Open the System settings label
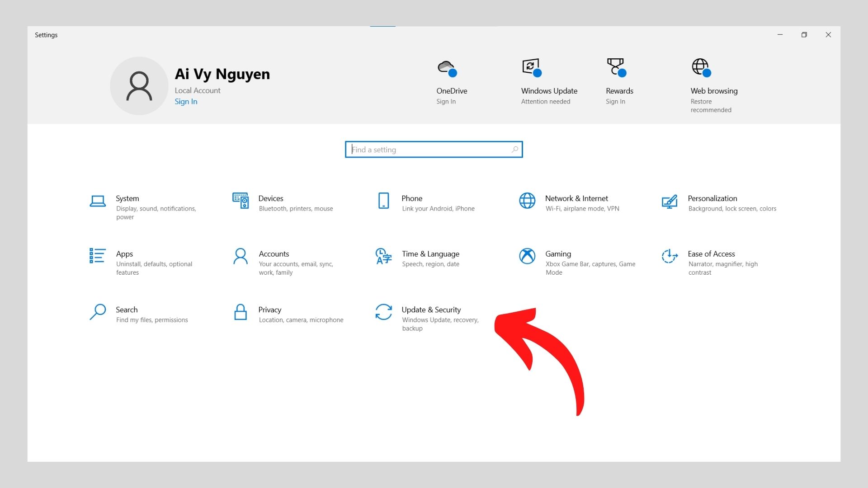The image size is (868, 488). 127,198
